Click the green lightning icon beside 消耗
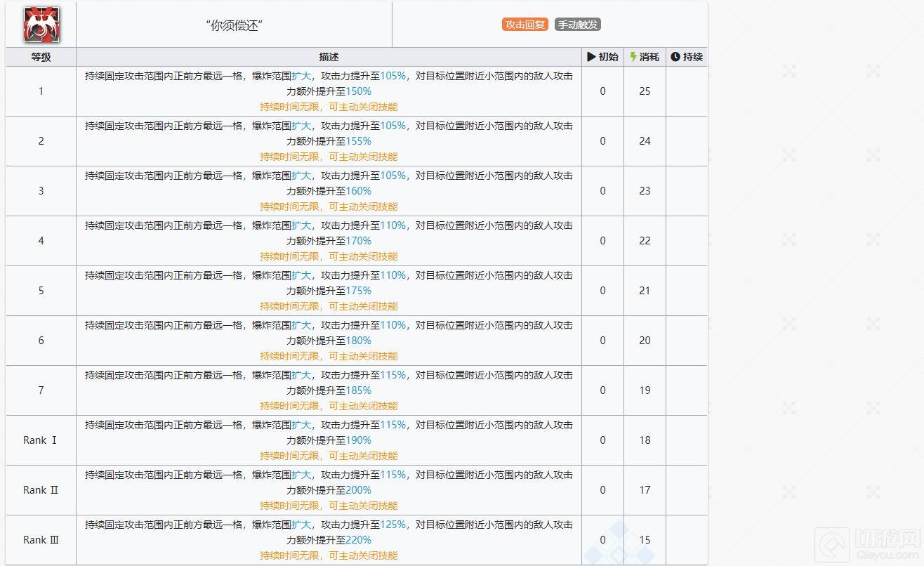This screenshot has height=566, width=924. pyautogui.click(x=633, y=57)
